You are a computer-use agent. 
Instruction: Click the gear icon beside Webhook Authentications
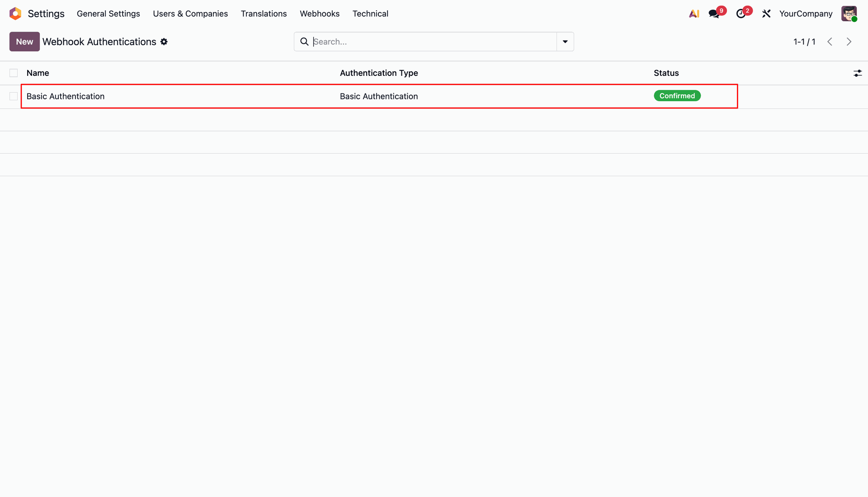coord(164,42)
